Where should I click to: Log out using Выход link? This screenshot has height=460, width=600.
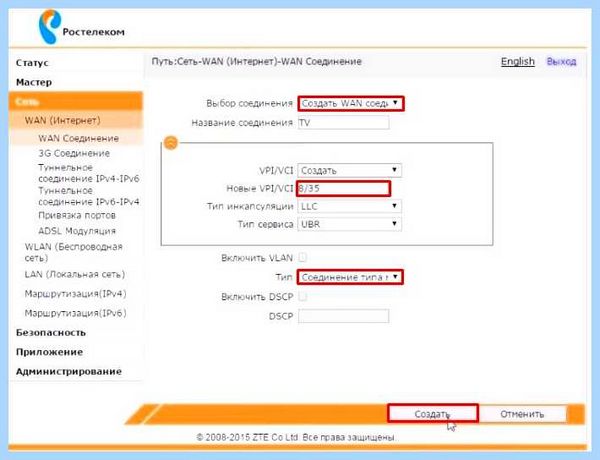point(561,61)
